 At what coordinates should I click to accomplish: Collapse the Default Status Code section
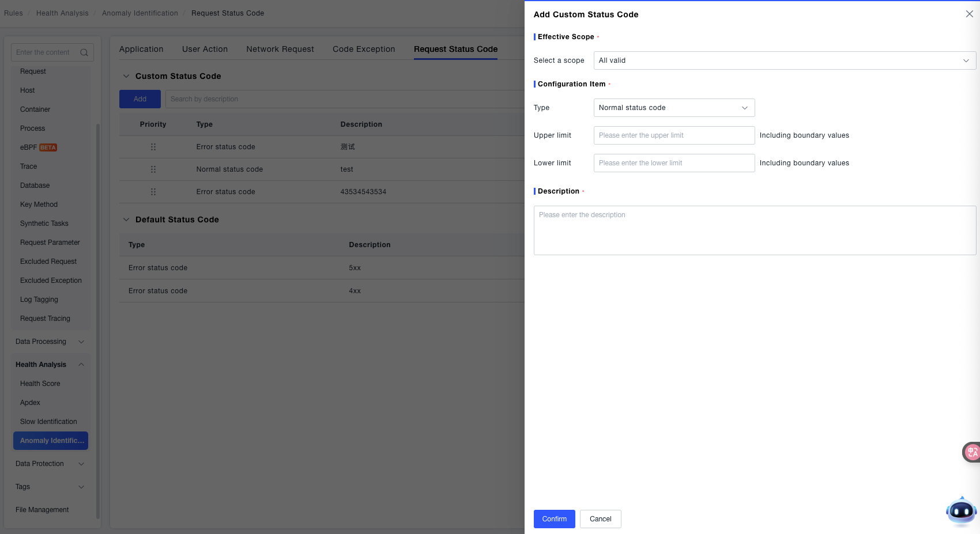click(x=126, y=219)
